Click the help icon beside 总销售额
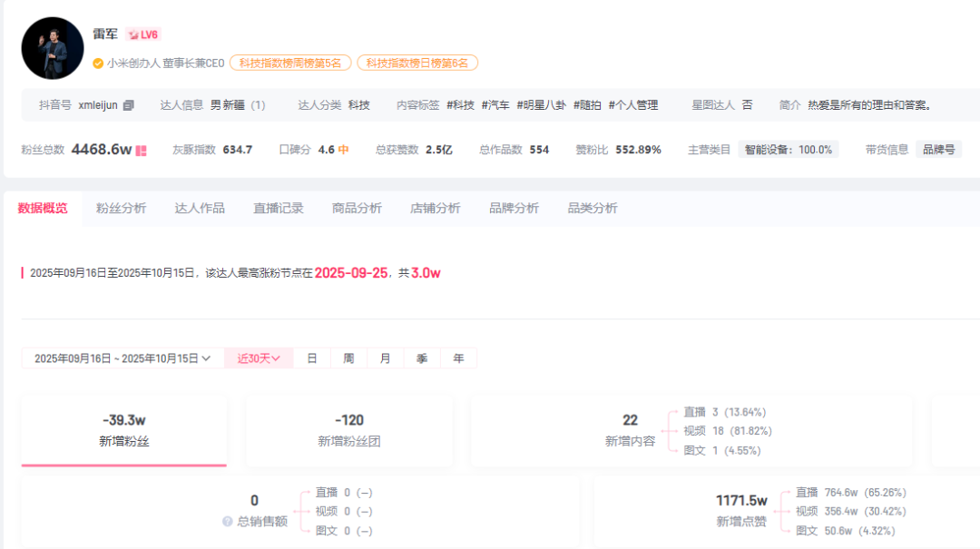Viewport: 980px width, 549px height. (227, 522)
